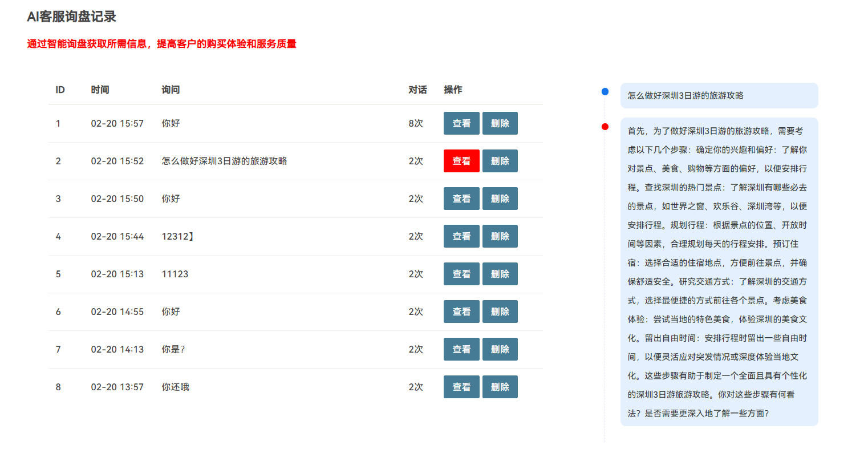Click the 时间 column header
Screen dimensions: 868x465
tap(100, 90)
